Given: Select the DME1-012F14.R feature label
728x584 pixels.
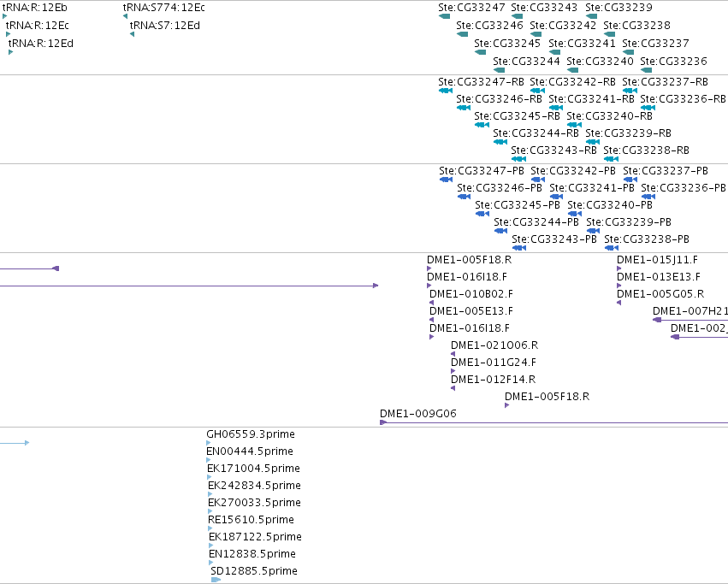Looking at the screenshot, I should click(x=493, y=380).
